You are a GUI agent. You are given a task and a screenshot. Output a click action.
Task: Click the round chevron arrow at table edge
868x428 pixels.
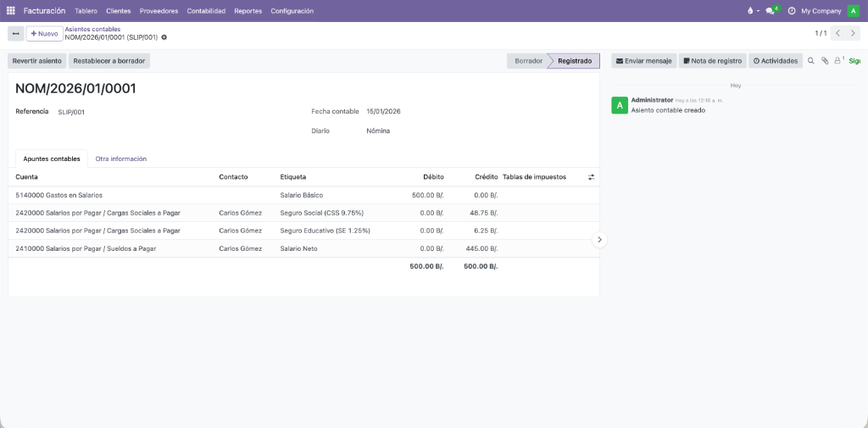point(599,240)
